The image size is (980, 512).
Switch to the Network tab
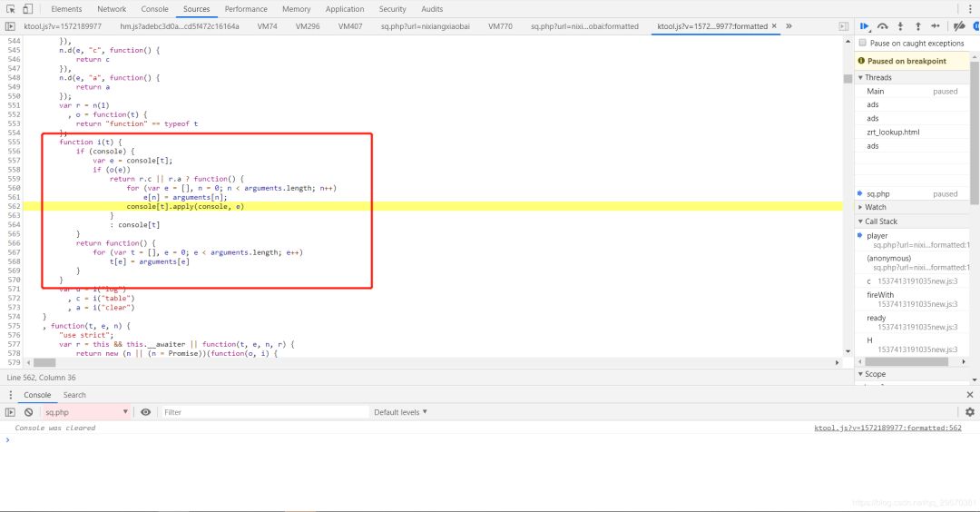pos(112,9)
